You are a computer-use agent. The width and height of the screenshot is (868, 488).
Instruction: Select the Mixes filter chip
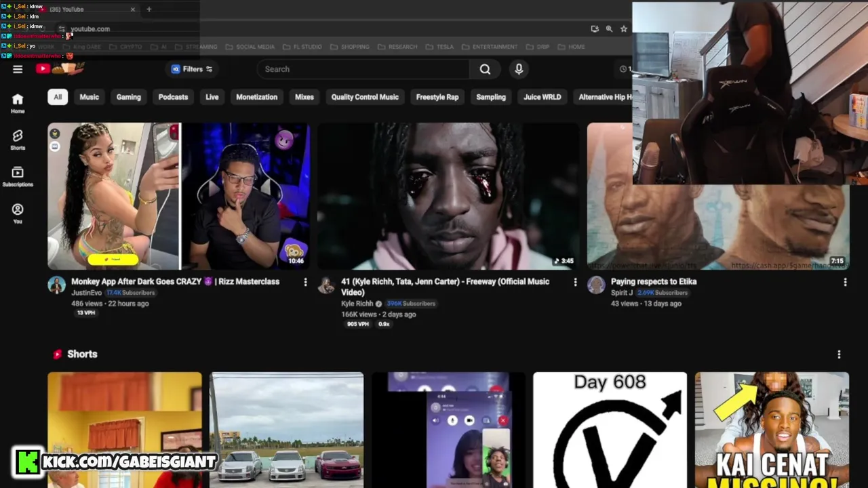point(304,97)
